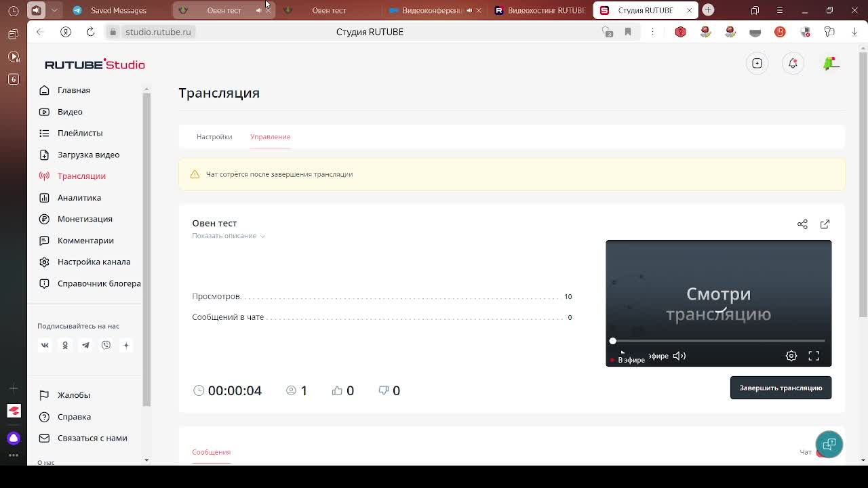Click the player progress bar handle
This screenshot has width=868, height=488.
tap(613, 341)
